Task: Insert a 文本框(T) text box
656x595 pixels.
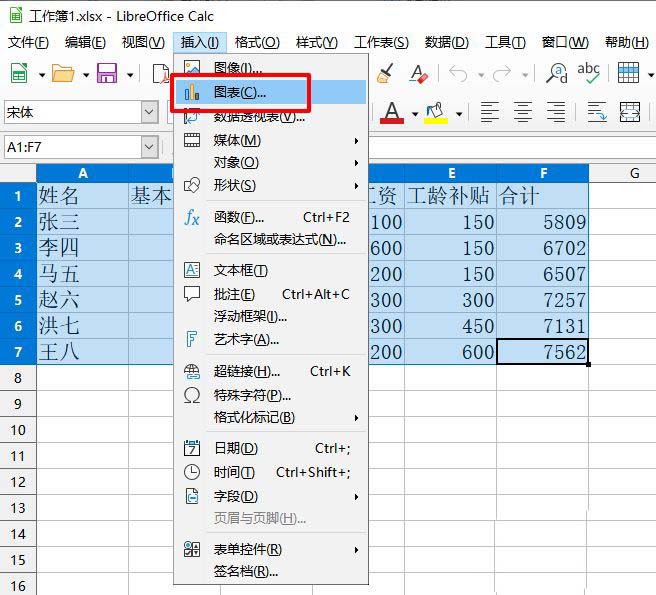Action: [271, 270]
